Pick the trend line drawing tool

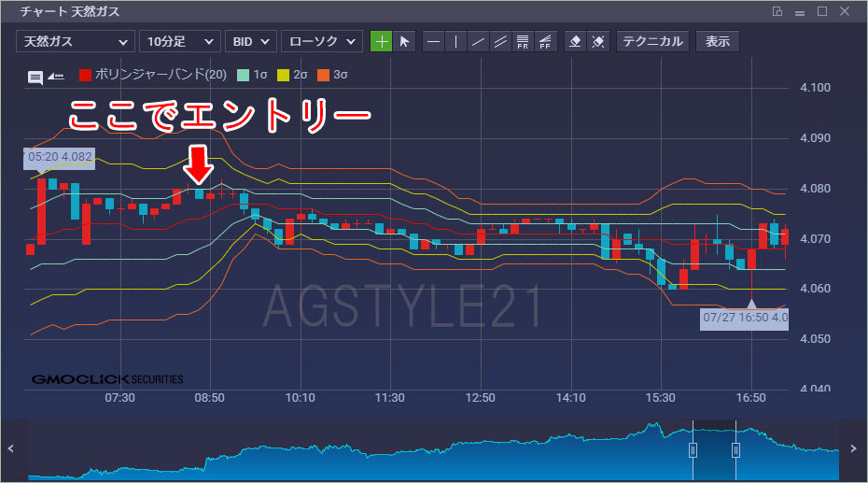pos(479,42)
